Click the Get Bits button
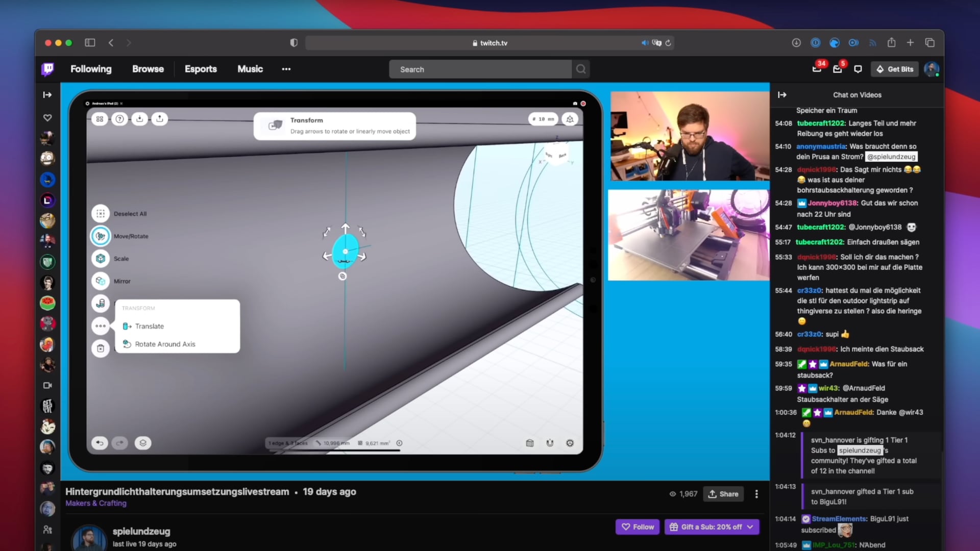This screenshot has width=980, height=551. click(895, 69)
